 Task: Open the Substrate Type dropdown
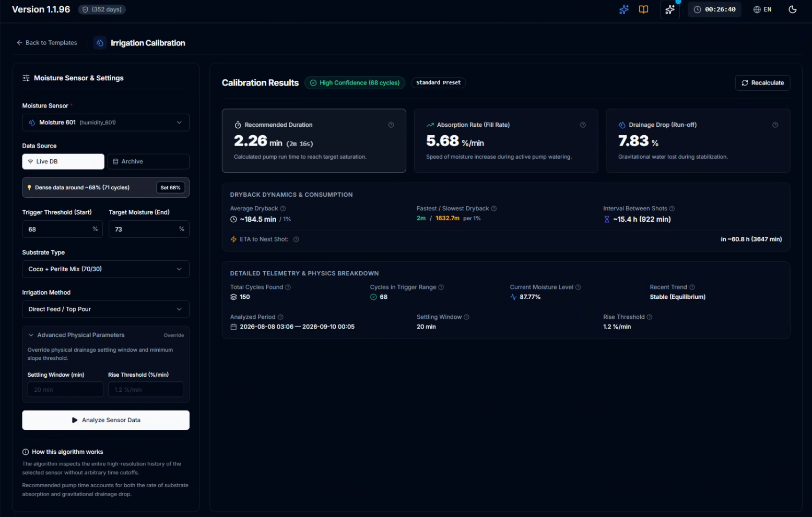tap(105, 269)
